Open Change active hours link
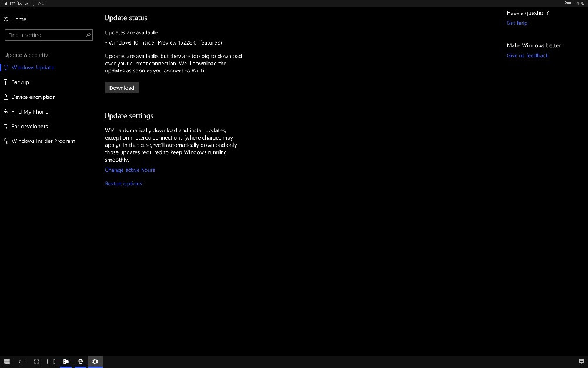Screen dimensions: 588x368 coord(130,170)
